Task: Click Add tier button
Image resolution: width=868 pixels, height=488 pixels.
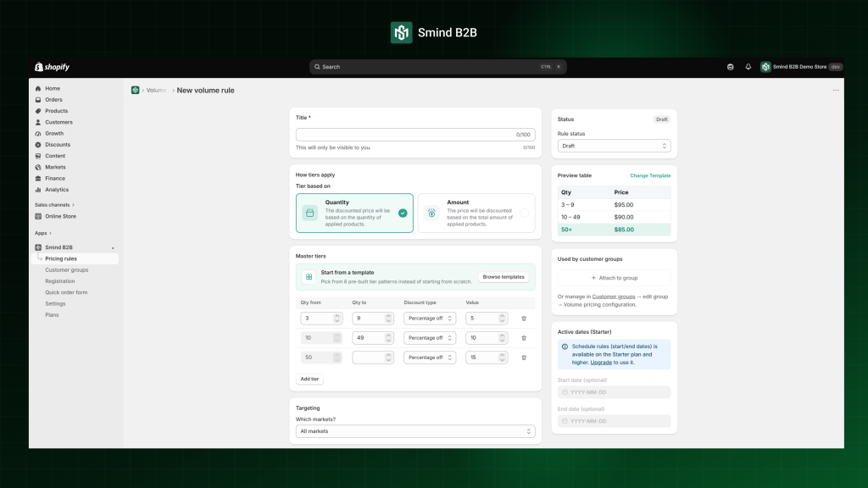Action: (309, 379)
